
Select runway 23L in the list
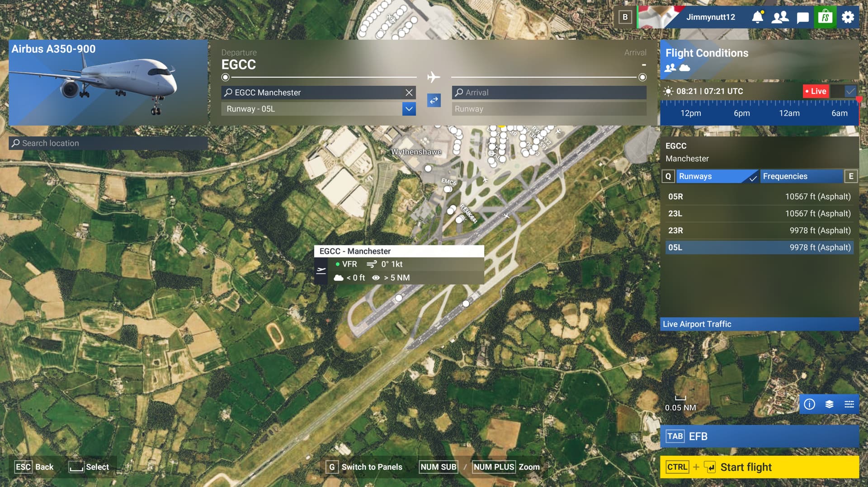tap(759, 214)
